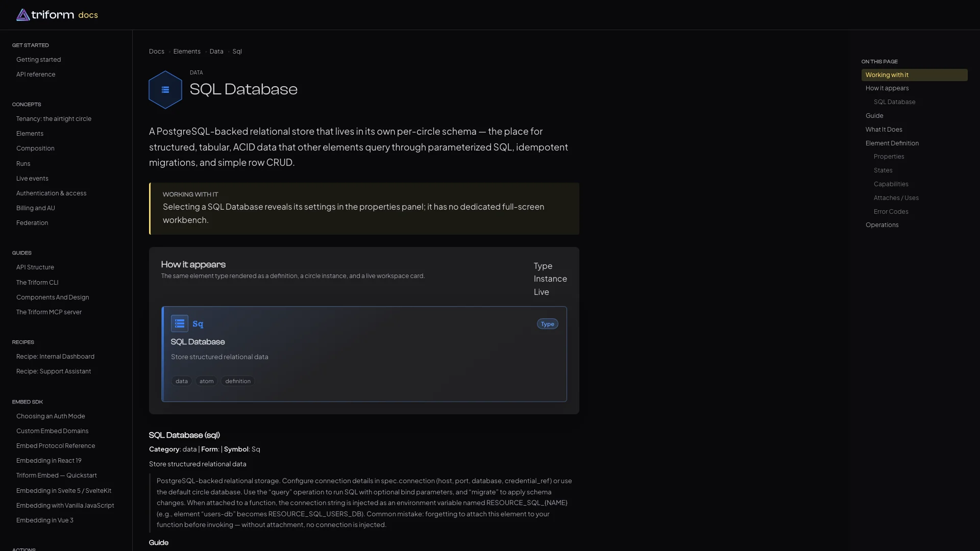
Task: Click the How it appears heading
Action: [x=193, y=264]
